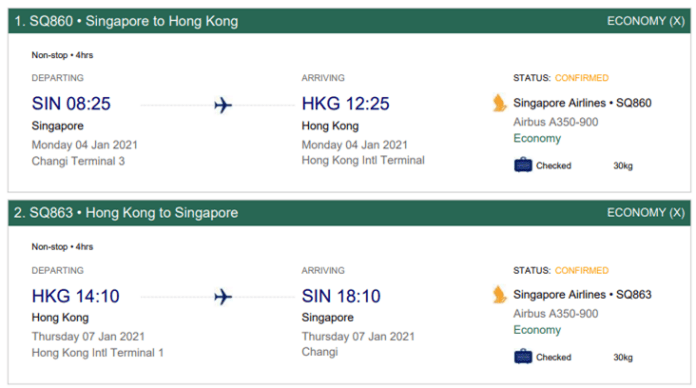696x388 pixels.
Task: Click the SIN 18:10 arrival time
Action: (x=341, y=296)
